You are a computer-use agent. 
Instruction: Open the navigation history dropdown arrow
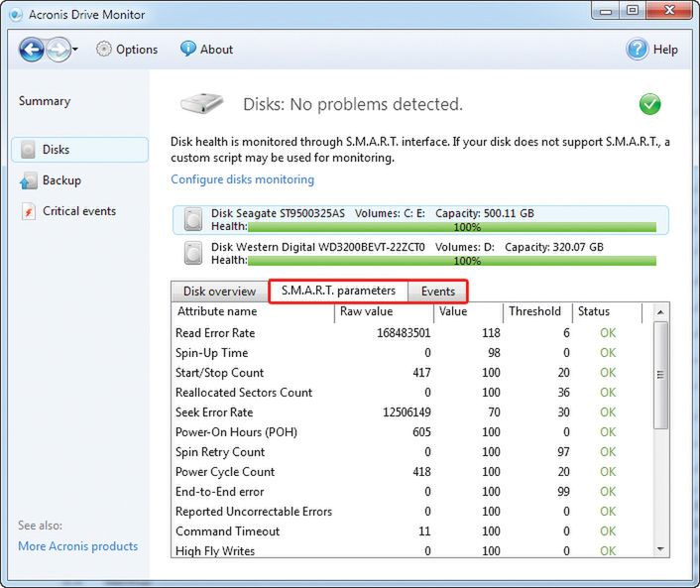pos(75,50)
